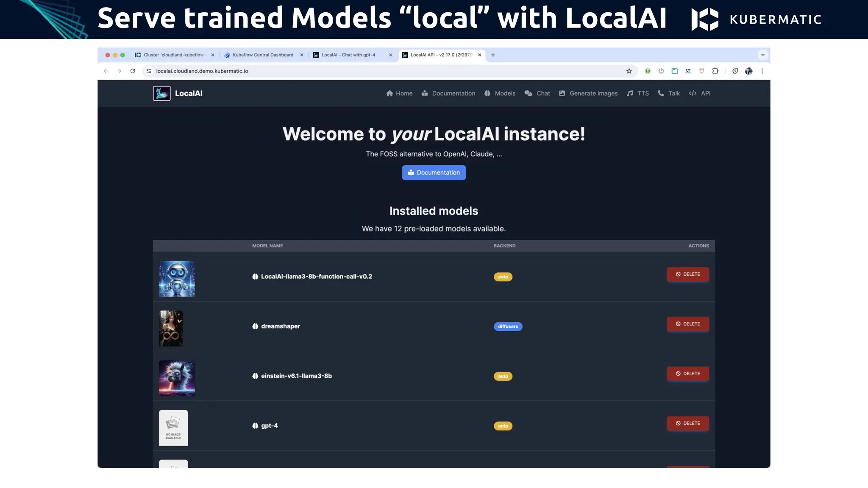Click the blue Documentation button
The height and width of the screenshot is (488, 868).
coord(434,173)
